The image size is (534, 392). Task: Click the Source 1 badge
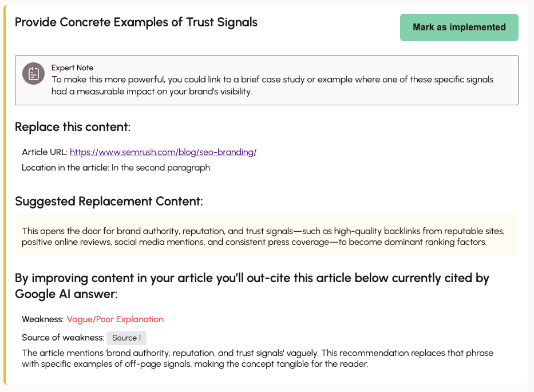click(x=126, y=338)
